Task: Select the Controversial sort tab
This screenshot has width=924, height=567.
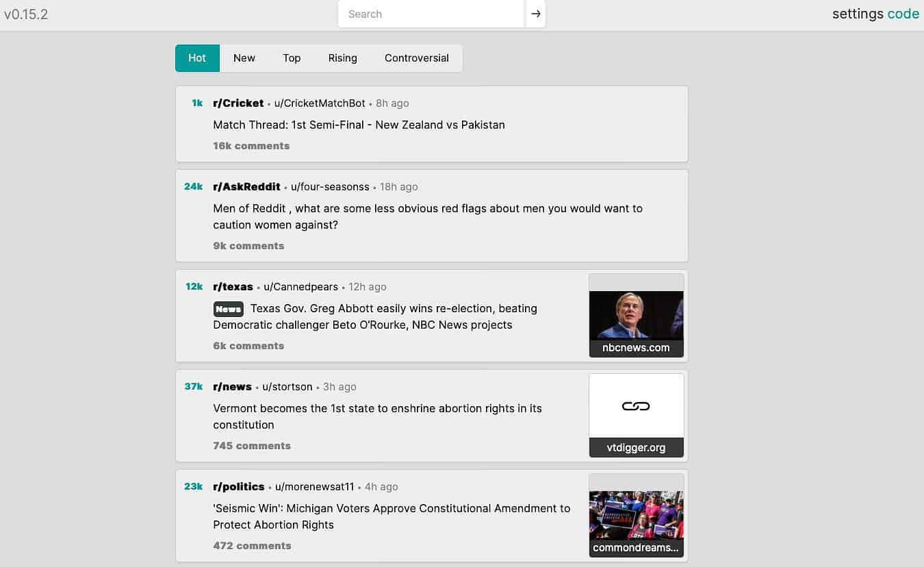Action: coord(416,58)
